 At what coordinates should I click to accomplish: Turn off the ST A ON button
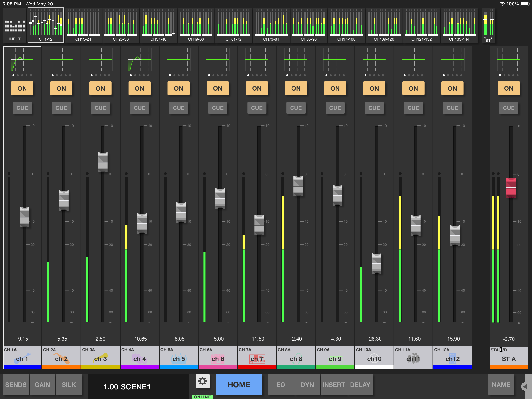pos(509,88)
